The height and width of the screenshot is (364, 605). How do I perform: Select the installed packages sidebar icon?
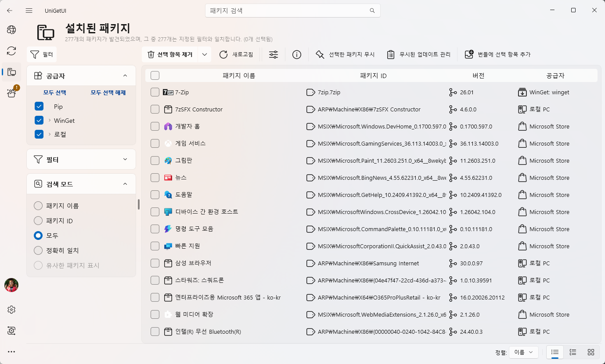11,72
